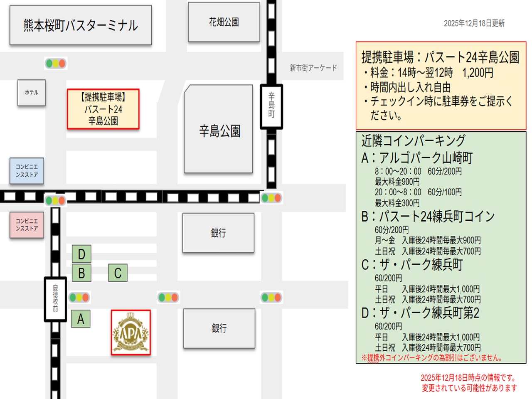Select the 辛島町 tram stop label
The image size is (532, 399).
coord(271,106)
